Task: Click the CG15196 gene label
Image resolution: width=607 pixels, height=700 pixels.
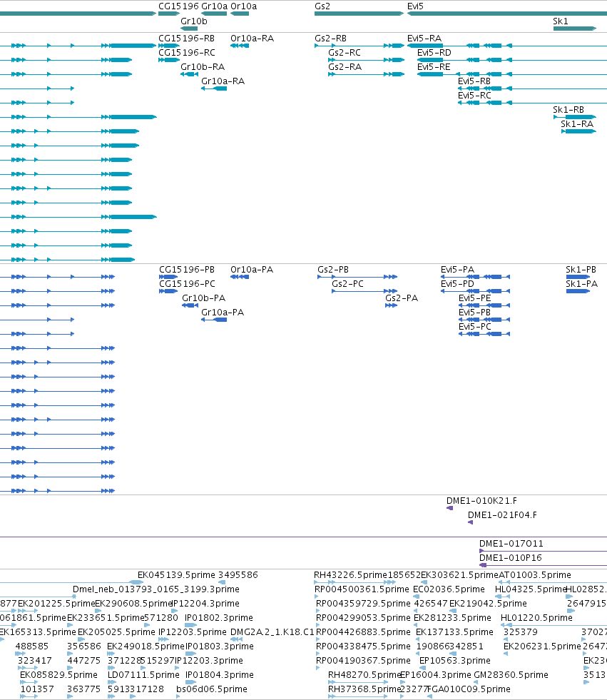Action: pyautogui.click(x=178, y=6)
